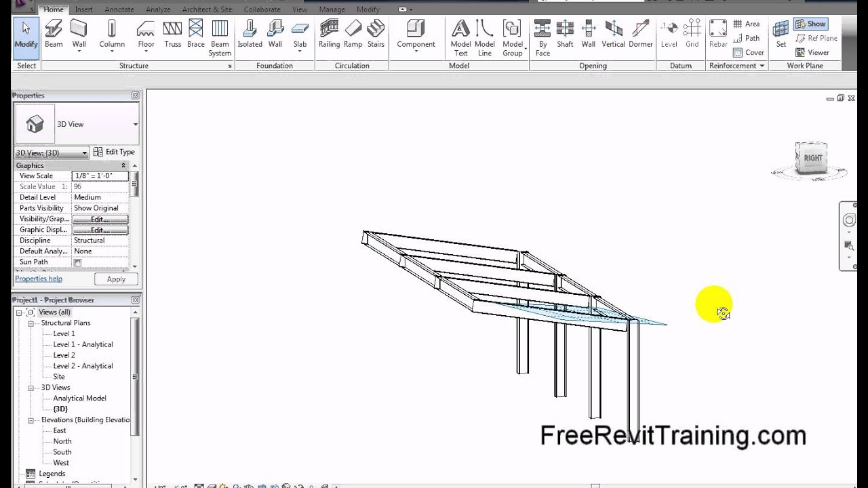
Task: Choose the Model Line tool
Action: tap(484, 38)
